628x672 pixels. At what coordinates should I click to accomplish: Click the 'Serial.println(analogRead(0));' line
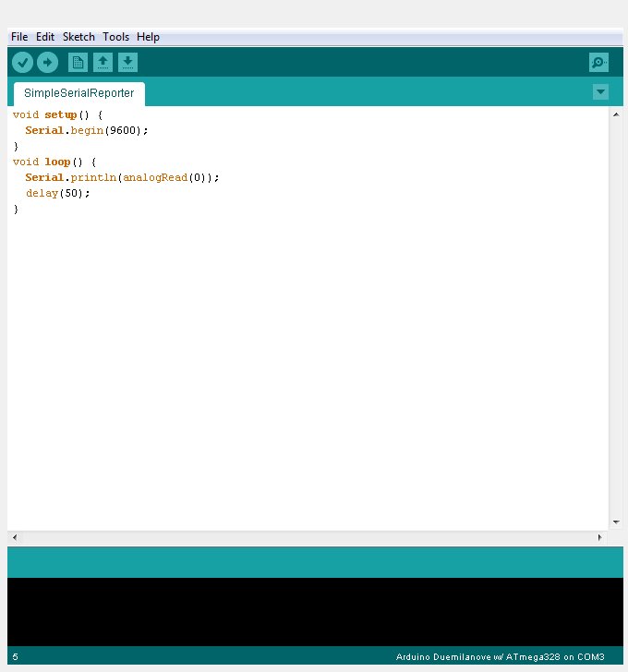122,177
